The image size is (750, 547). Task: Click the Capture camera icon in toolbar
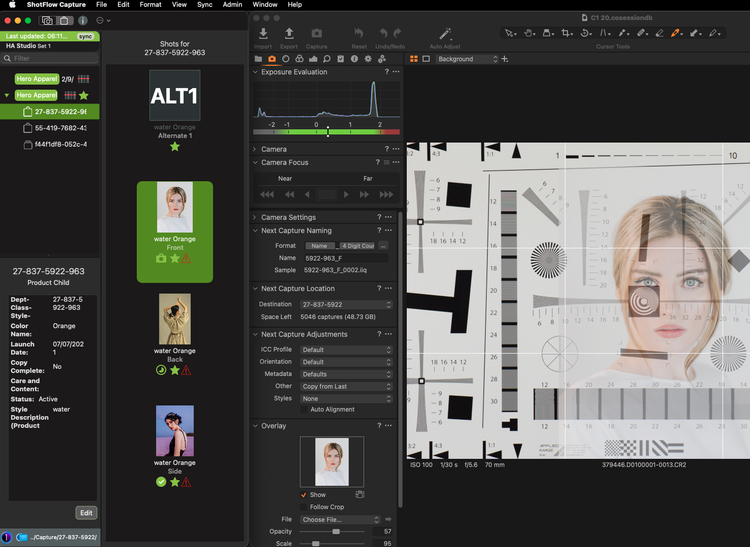[x=317, y=33]
